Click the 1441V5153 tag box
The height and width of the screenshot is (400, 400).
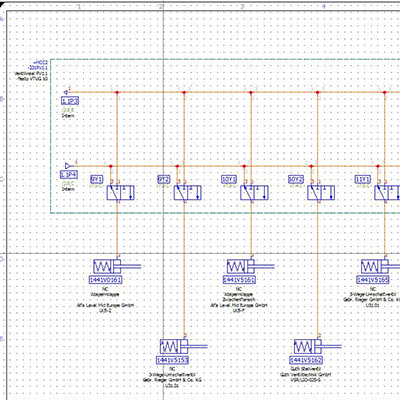[172, 360]
